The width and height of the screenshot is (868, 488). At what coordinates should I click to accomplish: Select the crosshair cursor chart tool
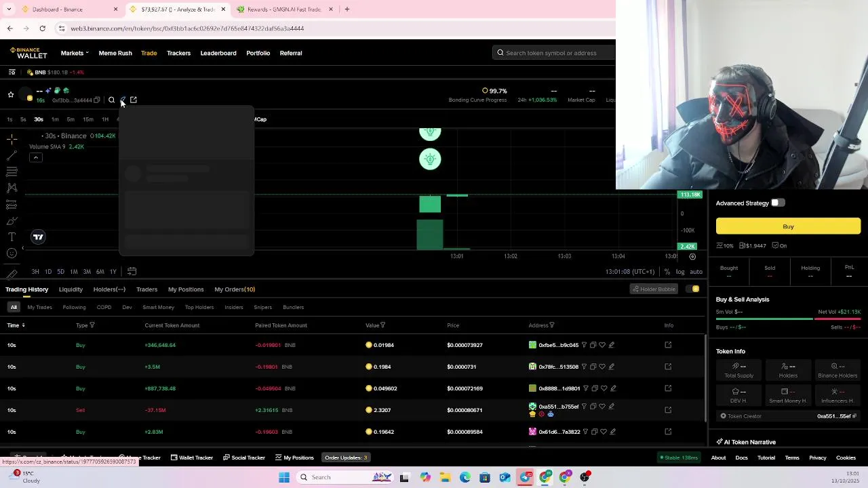tap(12, 139)
